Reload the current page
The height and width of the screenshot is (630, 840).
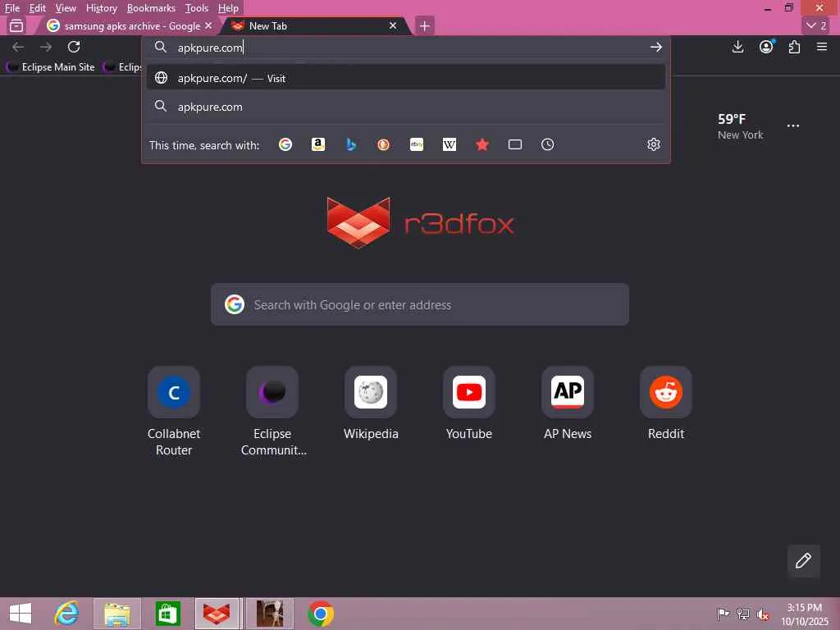pos(74,47)
